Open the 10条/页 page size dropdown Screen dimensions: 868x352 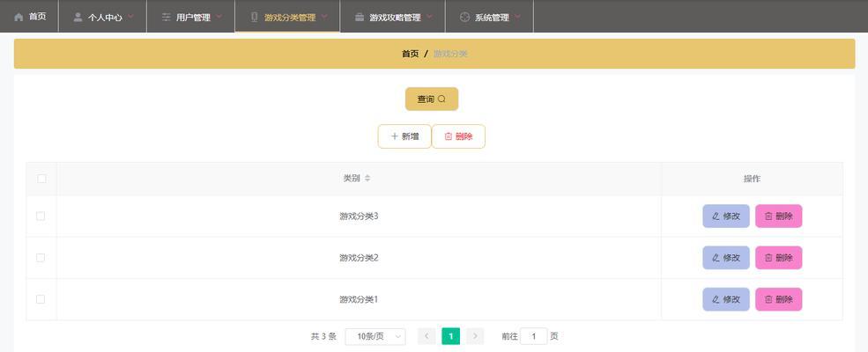[375, 336]
